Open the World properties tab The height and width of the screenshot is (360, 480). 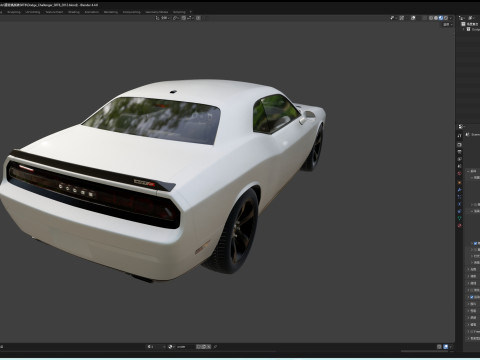pyautogui.click(x=460, y=173)
